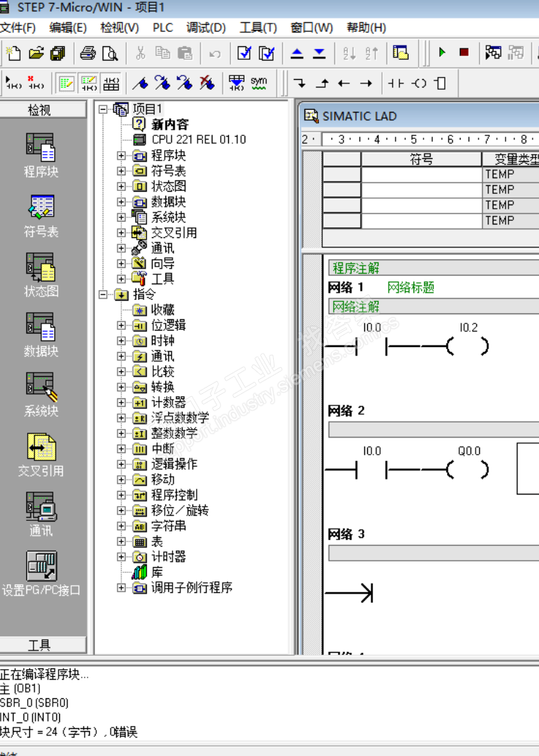Open 设置PG/PC接口 in the sidebar
Screen dimensions: 539x756
pos(41,574)
